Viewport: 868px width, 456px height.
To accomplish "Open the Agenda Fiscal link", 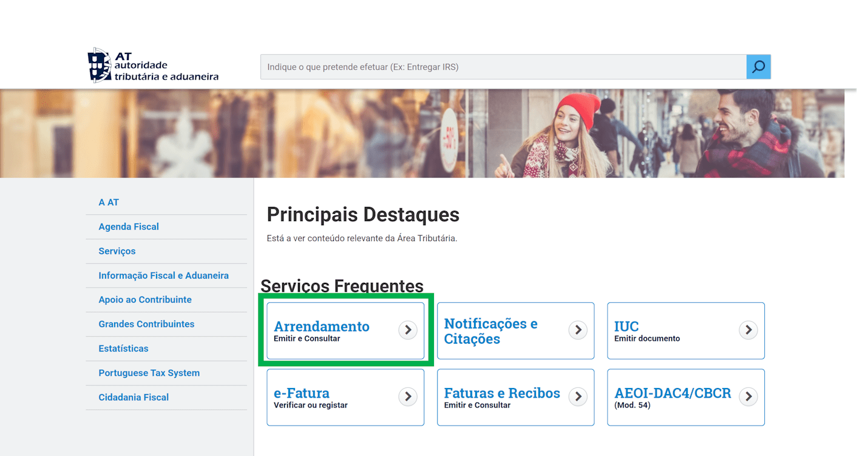I will coord(129,226).
